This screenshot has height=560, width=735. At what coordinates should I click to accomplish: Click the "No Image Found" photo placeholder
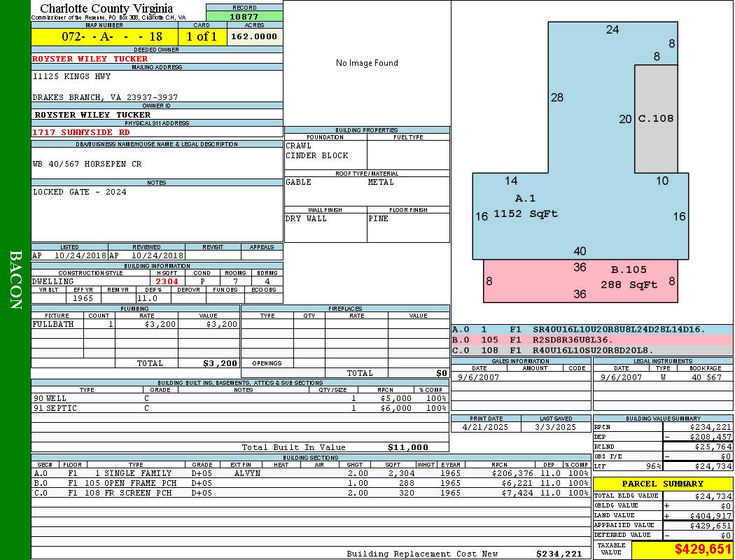pyautogui.click(x=367, y=63)
